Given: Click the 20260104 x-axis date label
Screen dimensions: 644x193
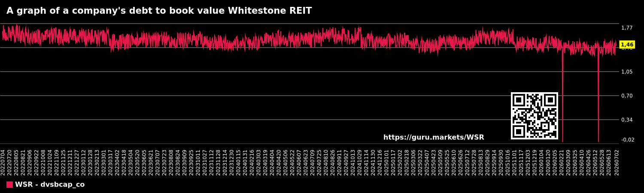Looking at the screenshot, I should tap(541, 162).
